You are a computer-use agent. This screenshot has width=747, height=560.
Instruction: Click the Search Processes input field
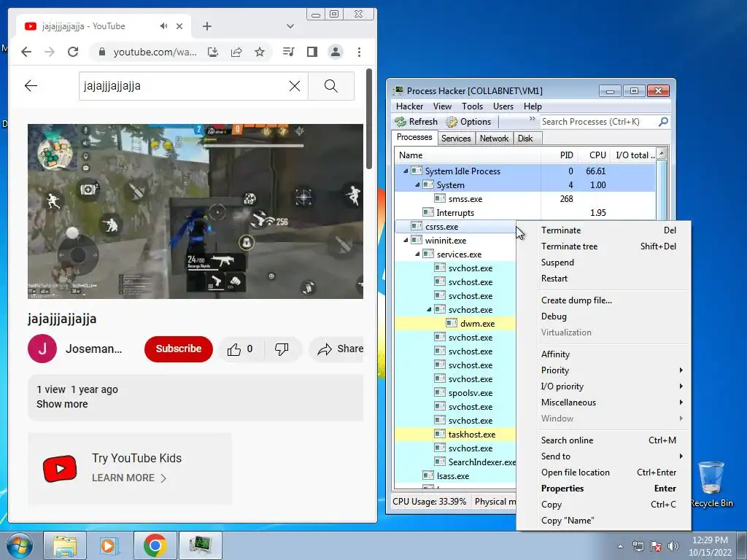(x=598, y=122)
